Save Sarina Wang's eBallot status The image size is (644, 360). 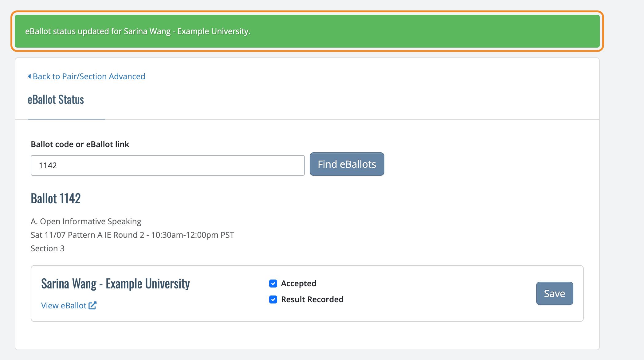click(x=555, y=293)
